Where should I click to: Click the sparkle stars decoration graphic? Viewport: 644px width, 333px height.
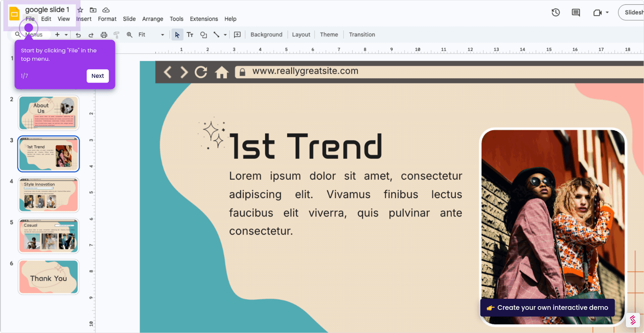point(213,134)
